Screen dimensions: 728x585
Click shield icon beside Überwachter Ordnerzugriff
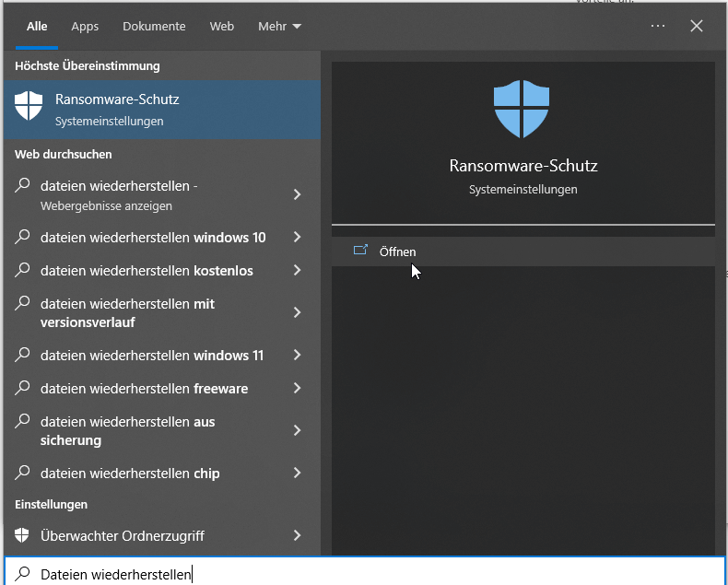click(x=22, y=535)
